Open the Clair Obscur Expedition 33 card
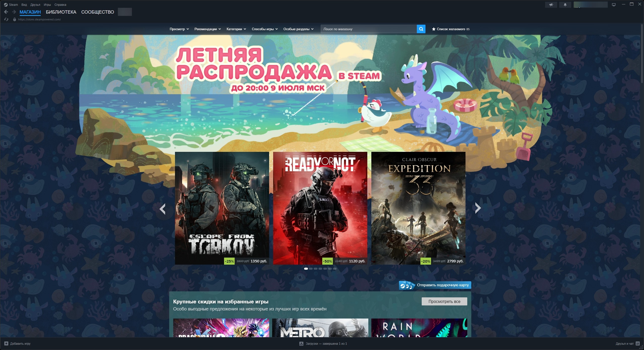 coord(418,208)
